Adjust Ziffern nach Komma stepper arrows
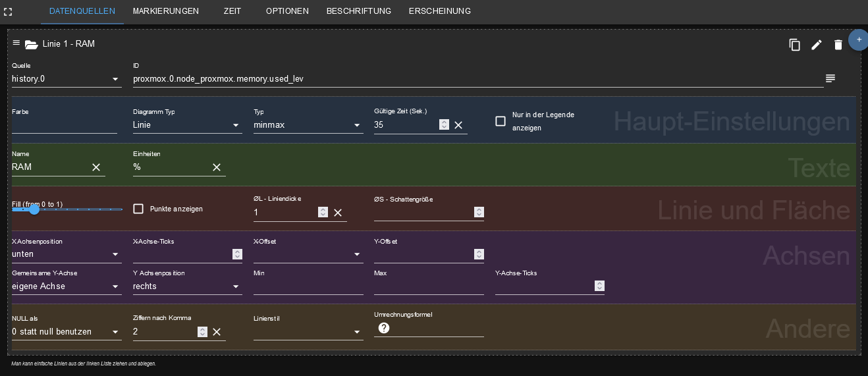The height and width of the screenshot is (376, 868). pos(203,332)
